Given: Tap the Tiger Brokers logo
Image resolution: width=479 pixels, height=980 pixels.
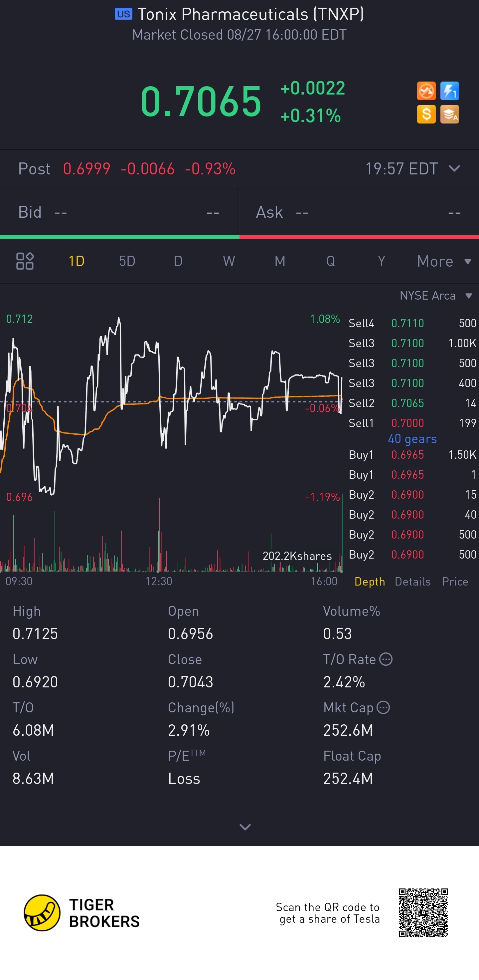Looking at the screenshot, I should click(x=82, y=913).
